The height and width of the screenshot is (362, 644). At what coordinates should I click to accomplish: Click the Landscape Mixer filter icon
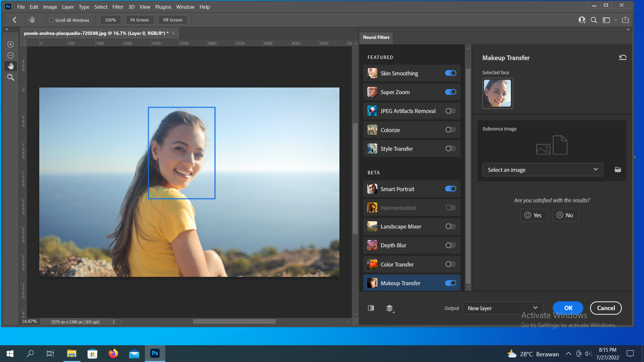(x=372, y=227)
